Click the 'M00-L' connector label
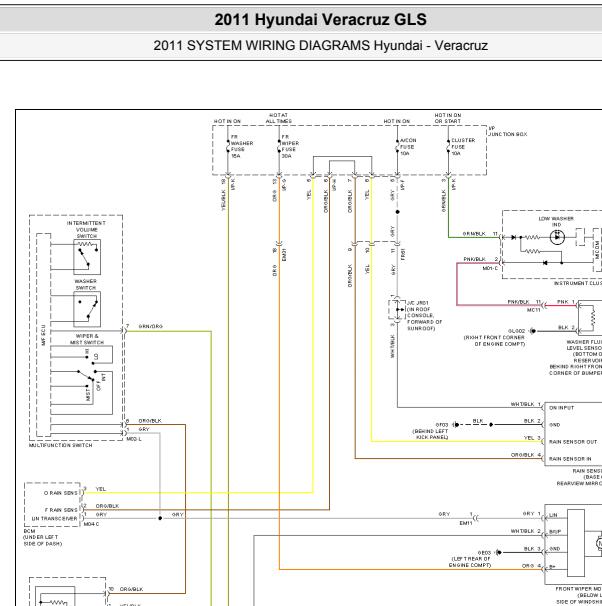The image size is (602, 606). pos(134,439)
